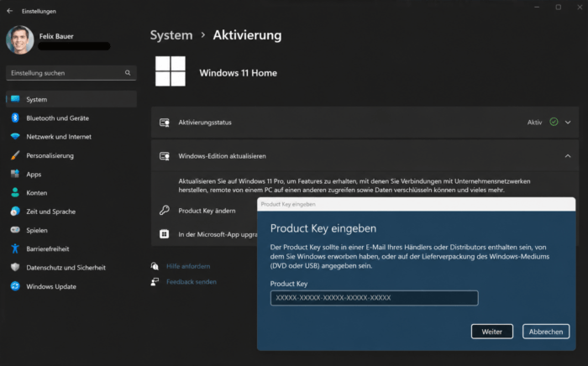Open Datenschutz und Sicherheit shield icon
The width and height of the screenshot is (588, 366).
pos(15,267)
